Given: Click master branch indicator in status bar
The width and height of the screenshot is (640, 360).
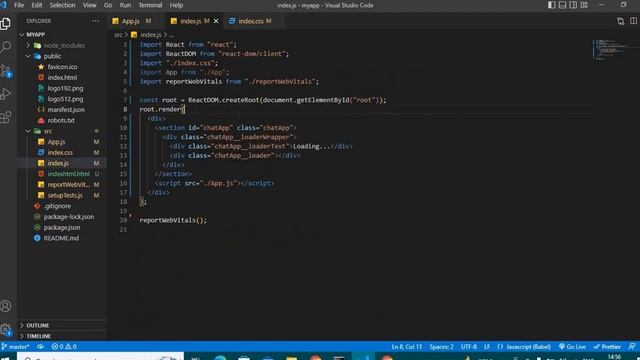Looking at the screenshot, I should tap(15, 347).
